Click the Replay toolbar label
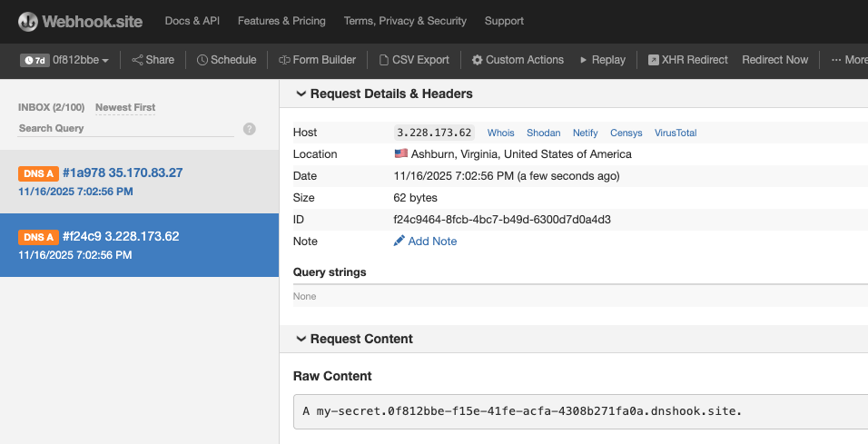Image resolution: width=868 pixels, height=444 pixels. pos(608,60)
